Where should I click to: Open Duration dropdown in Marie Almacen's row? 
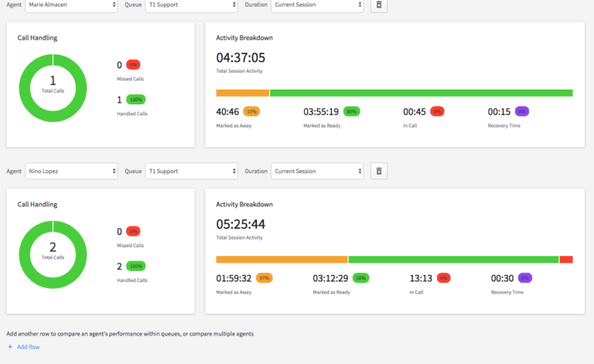click(316, 5)
